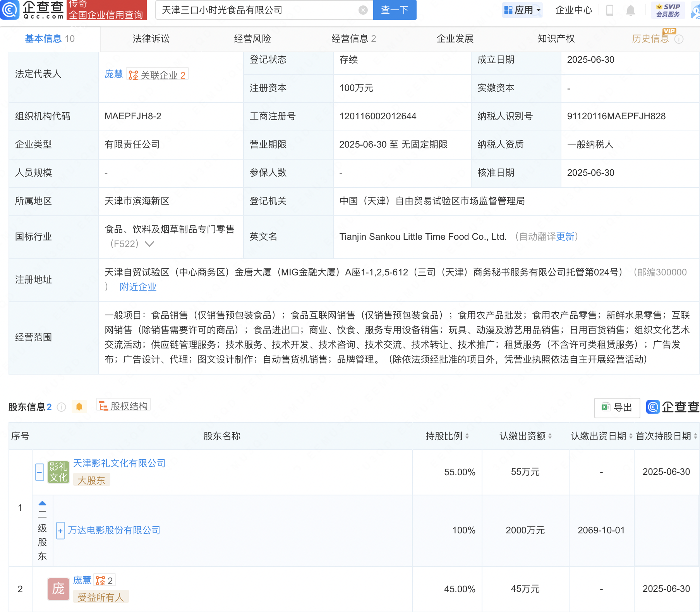This screenshot has height=612, width=700.
Task: Expand 万达电影股份有限公司 plus box
Action: click(x=60, y=531)
